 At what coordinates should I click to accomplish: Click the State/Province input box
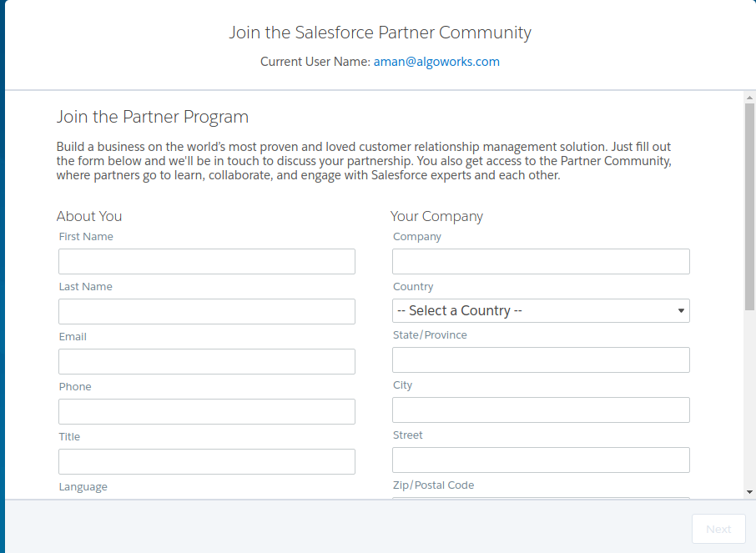(x=541, y=359)
